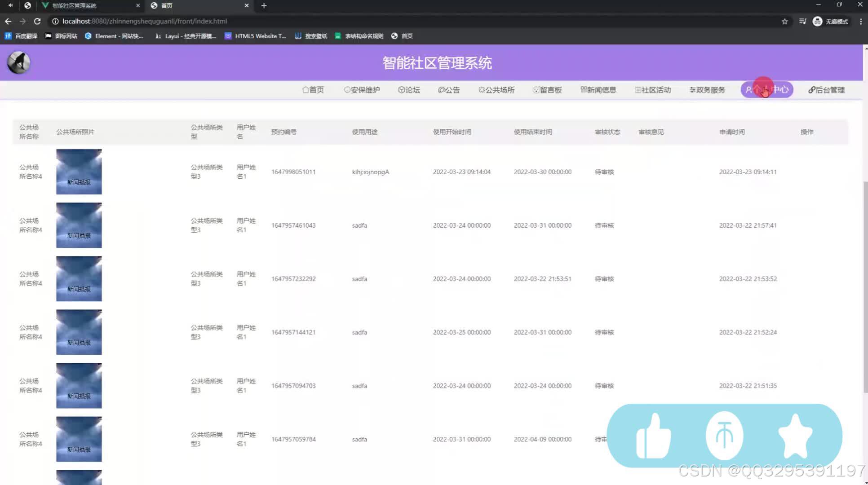The height and width of the screenshot is (485, 868).
Task: Click photo thumbnail in row 1647957461043
Action: pyautogui.click(x=79, y=225)
